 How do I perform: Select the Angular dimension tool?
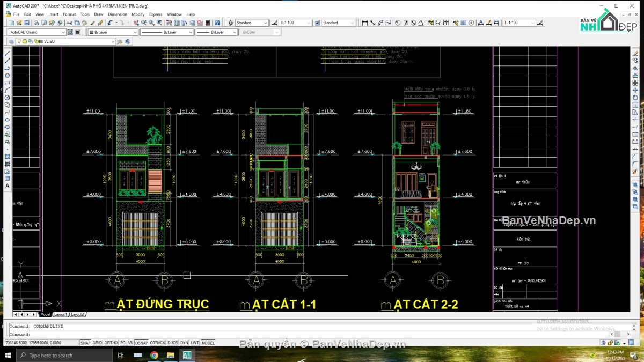point(421,23)
